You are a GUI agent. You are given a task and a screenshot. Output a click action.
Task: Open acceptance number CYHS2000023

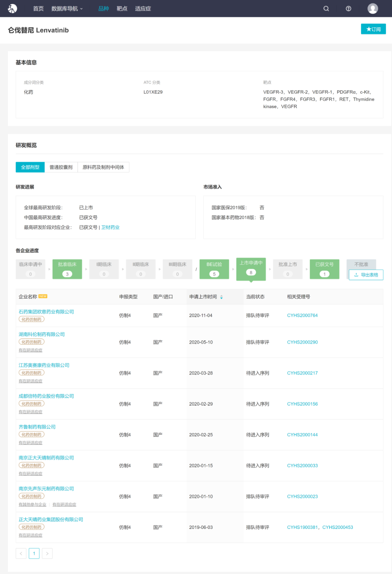click(x=302, y=497)
